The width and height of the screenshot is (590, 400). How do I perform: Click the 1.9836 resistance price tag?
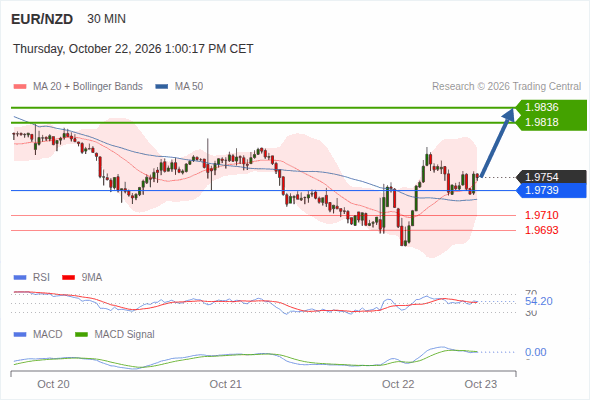[551, 107]
